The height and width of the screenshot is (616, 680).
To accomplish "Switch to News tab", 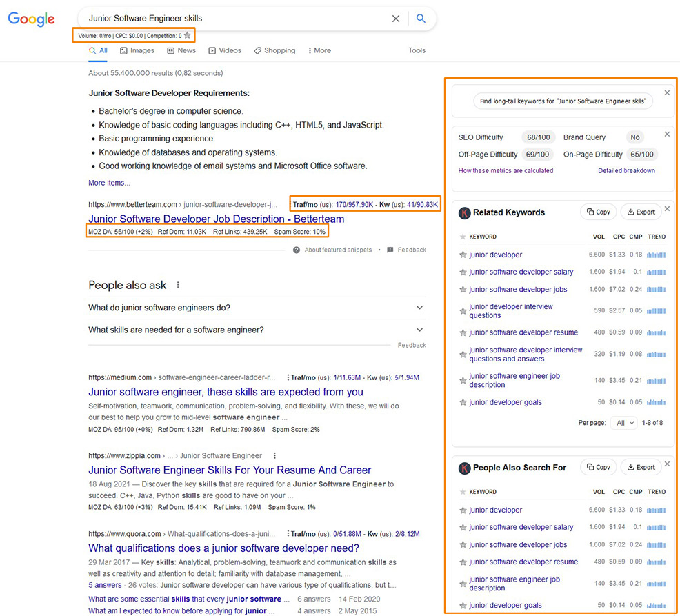I will (181, 50).
